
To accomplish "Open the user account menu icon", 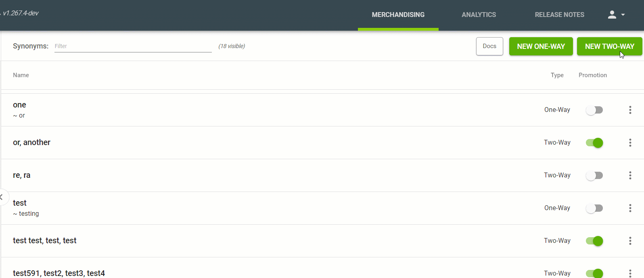I will click(x=612, y=15).
